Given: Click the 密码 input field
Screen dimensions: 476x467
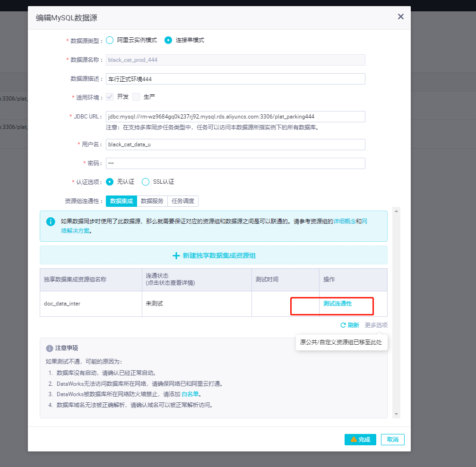Looking at the screenshot, I should (235, 163).
